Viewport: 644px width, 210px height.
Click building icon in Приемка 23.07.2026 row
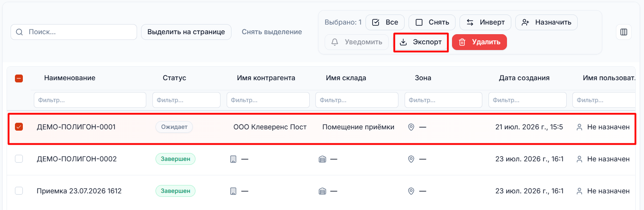(233, 191)
